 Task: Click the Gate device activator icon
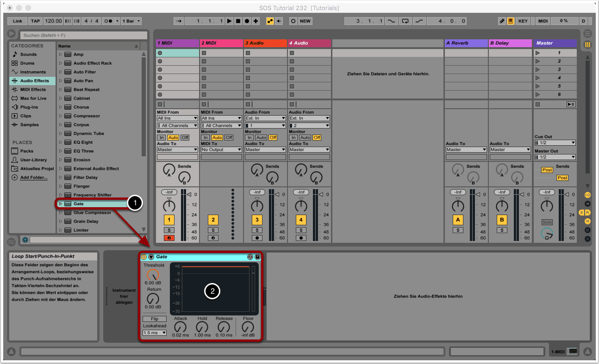tap(144, 257)
